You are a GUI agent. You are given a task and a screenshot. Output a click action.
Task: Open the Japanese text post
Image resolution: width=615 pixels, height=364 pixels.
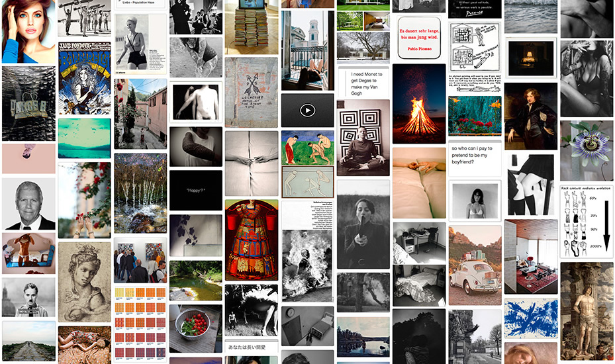[252, 347]
